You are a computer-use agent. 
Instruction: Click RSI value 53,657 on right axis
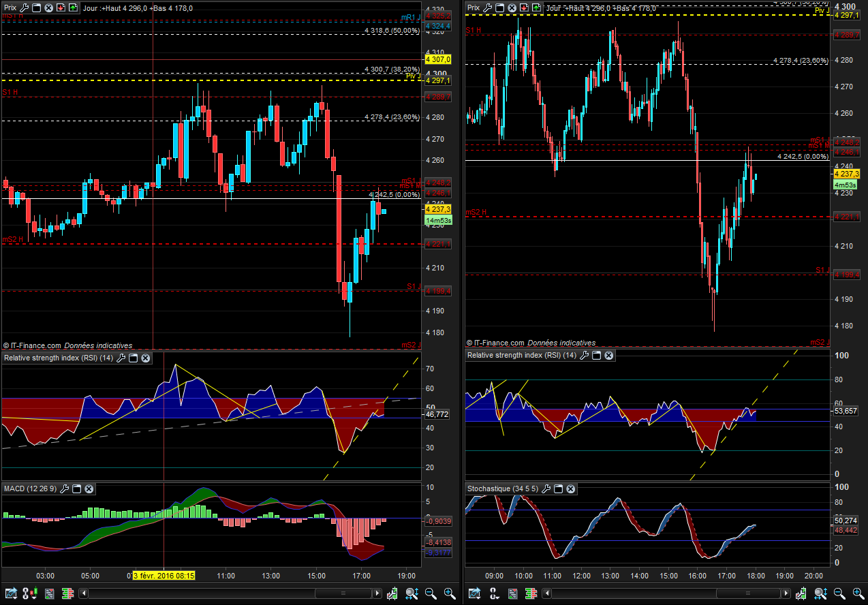[847, 411]
